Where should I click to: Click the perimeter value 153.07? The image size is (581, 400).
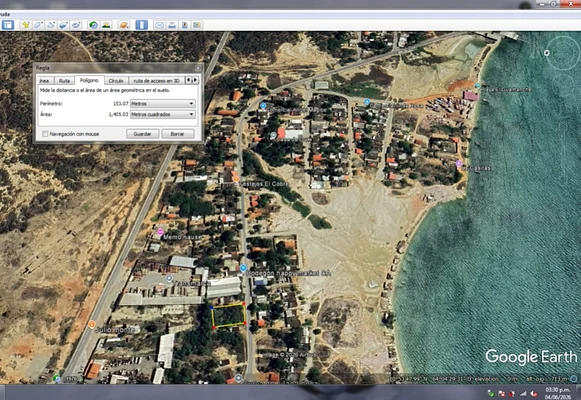(x=121, y=104)
